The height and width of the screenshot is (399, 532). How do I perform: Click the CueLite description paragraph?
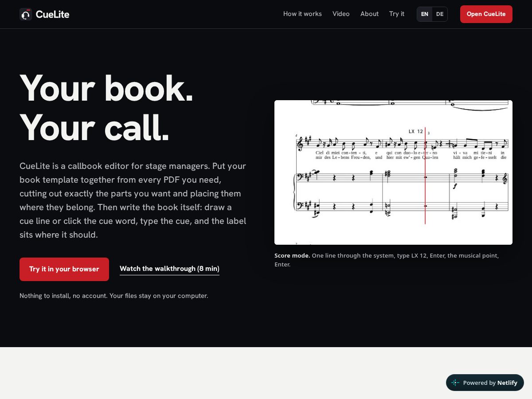(x=133, y=200)
